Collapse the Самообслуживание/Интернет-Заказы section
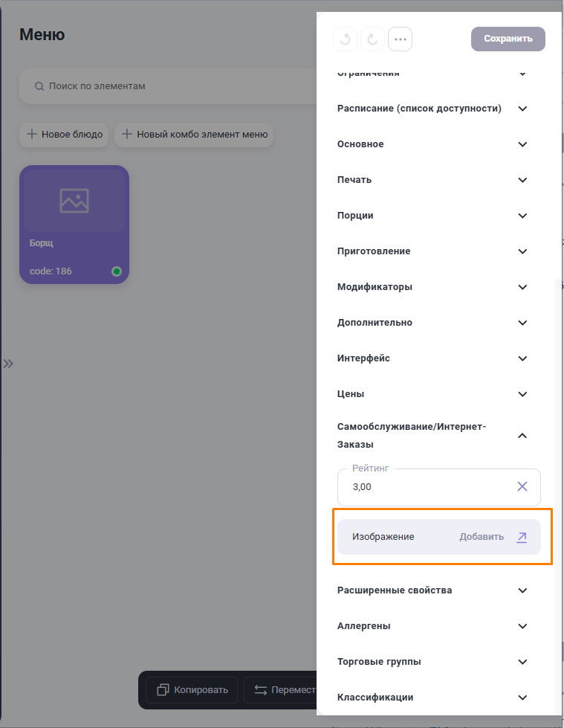Screen dimensions: 564x728 [522, 436]
